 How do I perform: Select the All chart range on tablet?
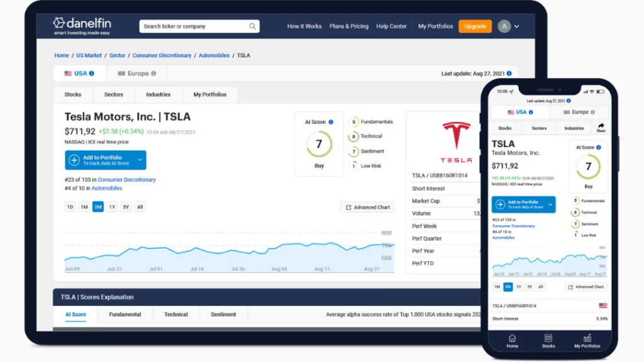pos(140,207)
